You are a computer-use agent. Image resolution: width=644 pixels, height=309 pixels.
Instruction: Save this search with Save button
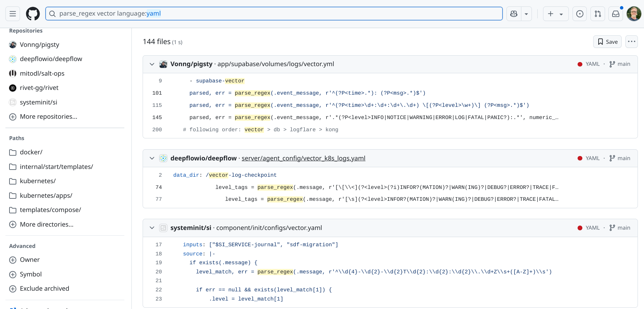[607, 42]
